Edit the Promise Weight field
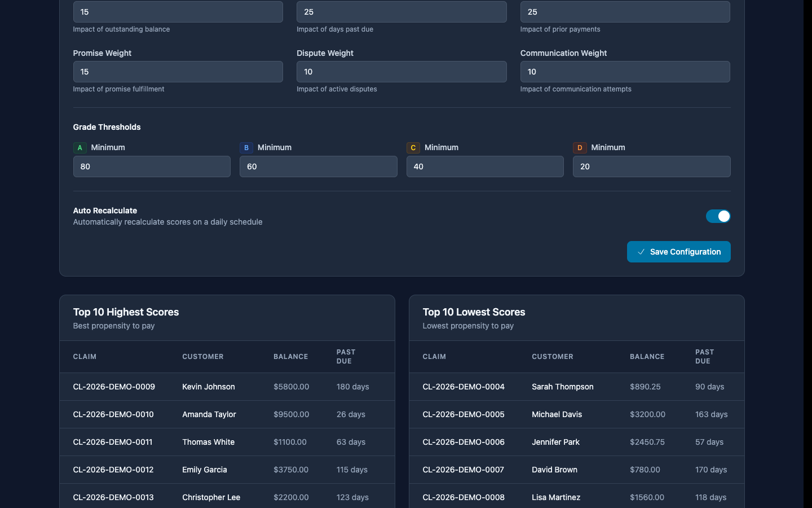Viewport: 812px width, 508px height. (x=178, y=72)
